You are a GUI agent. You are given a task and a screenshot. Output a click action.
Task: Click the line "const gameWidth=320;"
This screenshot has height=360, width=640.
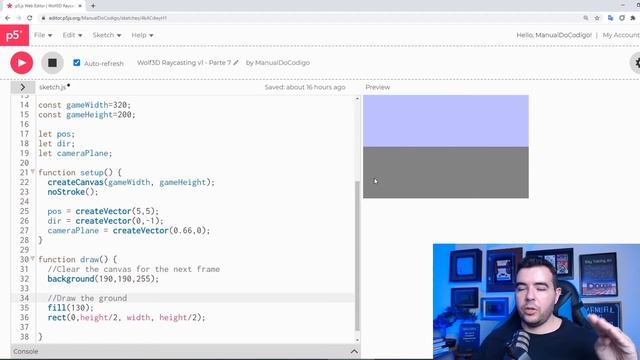(x=84, y=105)
